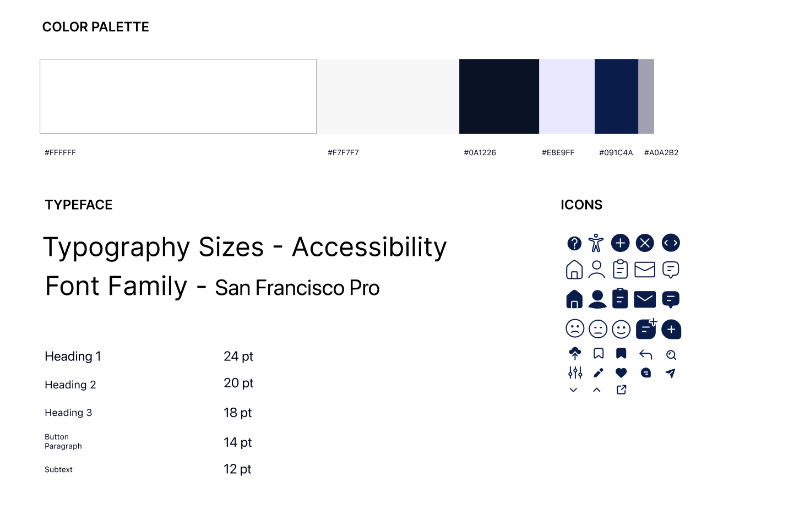Click the magnifying glass search icon
Viewport: 794px width, 532px height.
tap(671, 355)
